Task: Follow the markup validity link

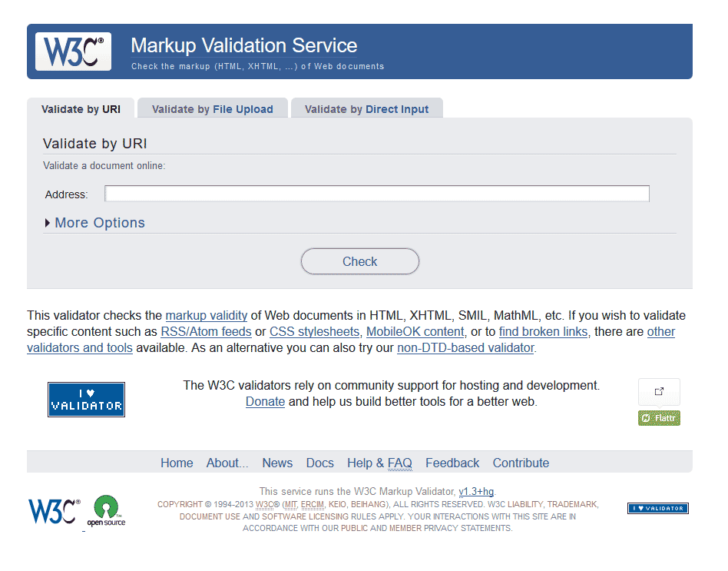Action: 206,315
